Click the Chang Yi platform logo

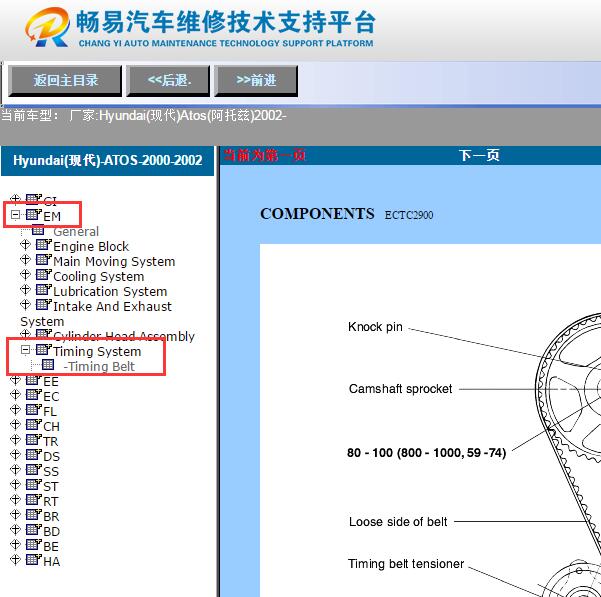pyautogui.click(x=48, y=28)
